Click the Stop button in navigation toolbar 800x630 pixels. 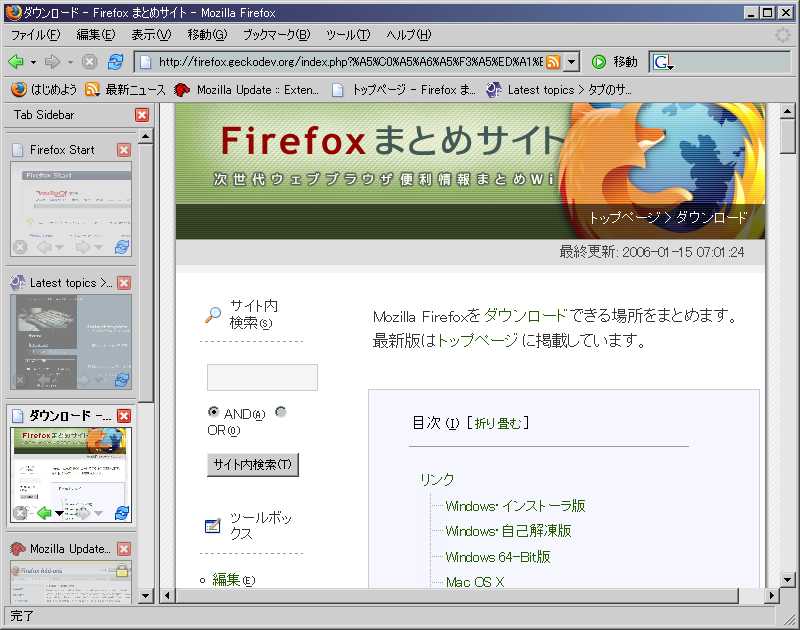89,62
